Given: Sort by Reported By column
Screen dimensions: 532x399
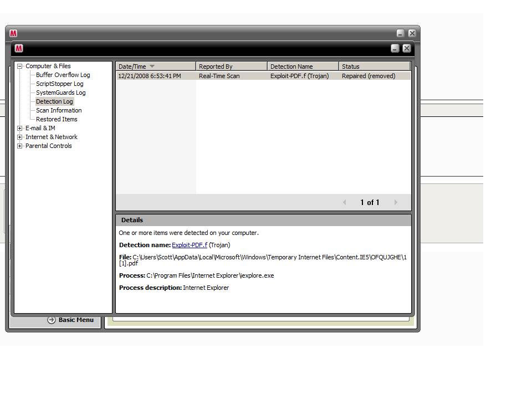Looking at the screenshot, I should click(x=232, y=66).
